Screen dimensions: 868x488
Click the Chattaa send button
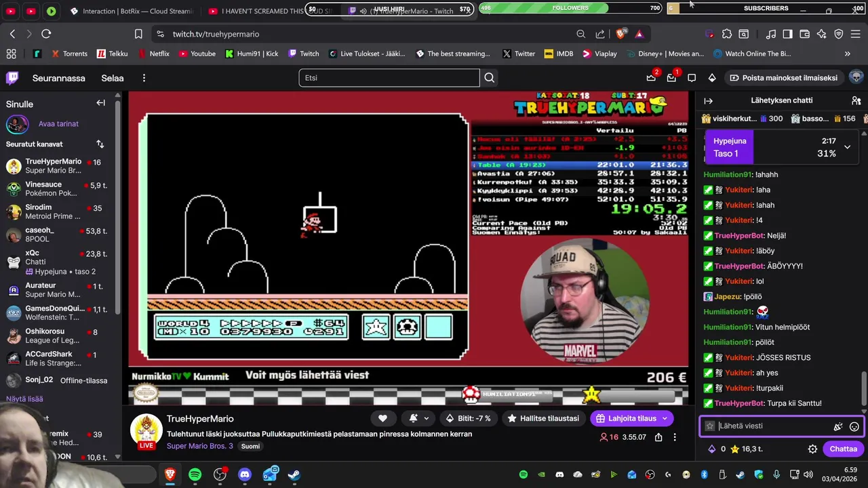(843, 449)
